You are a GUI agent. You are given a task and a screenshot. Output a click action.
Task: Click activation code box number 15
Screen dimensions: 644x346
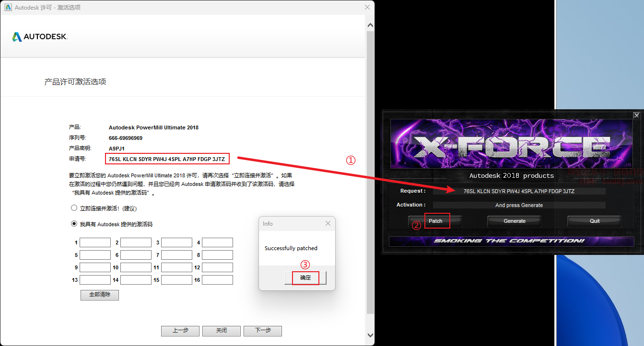176,280
